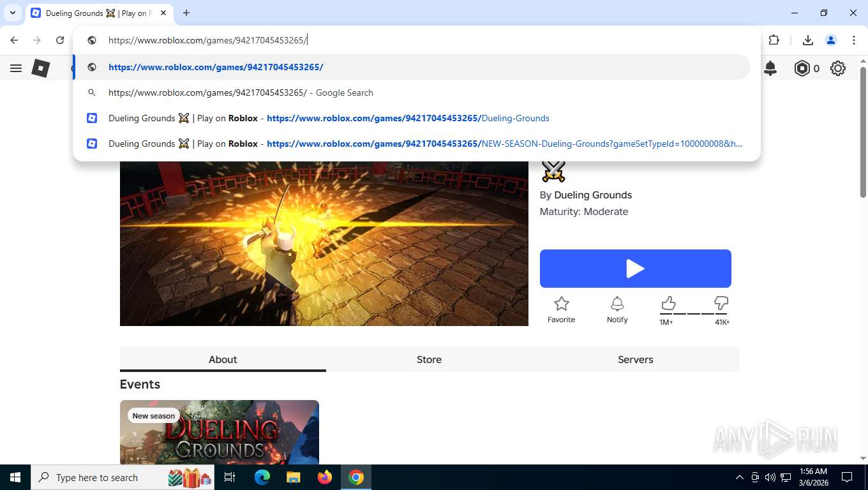Go back to the previous page
The image size is (868, 490).
click(x=14, y=40)
